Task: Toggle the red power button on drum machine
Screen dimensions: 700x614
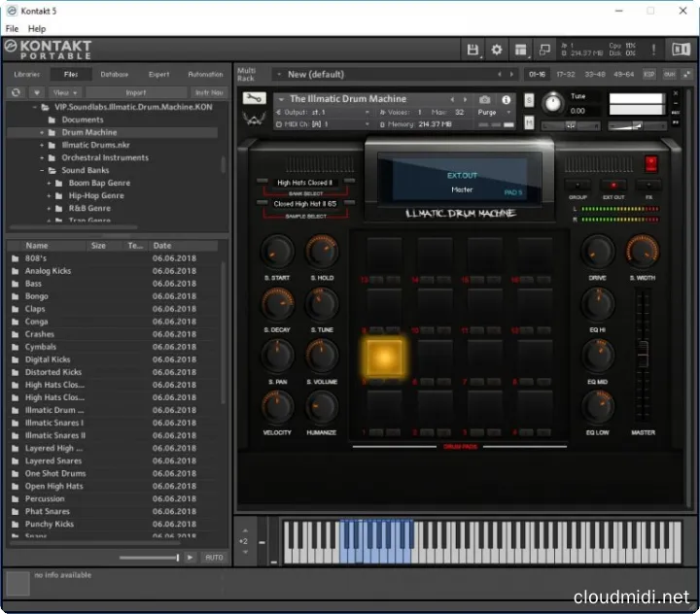Action: (651, 163)
